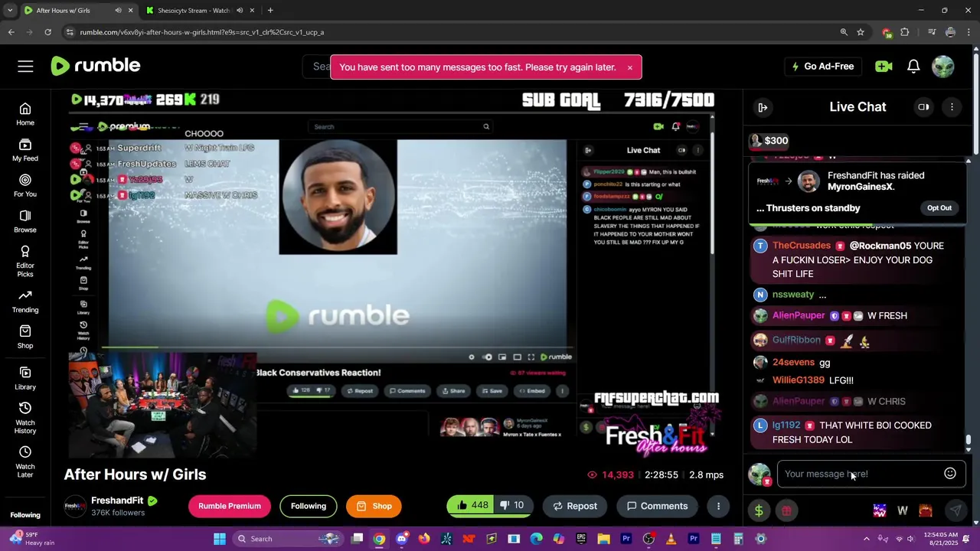
Task: Click the lg1192 username in chat
Action: pos(786,425)
